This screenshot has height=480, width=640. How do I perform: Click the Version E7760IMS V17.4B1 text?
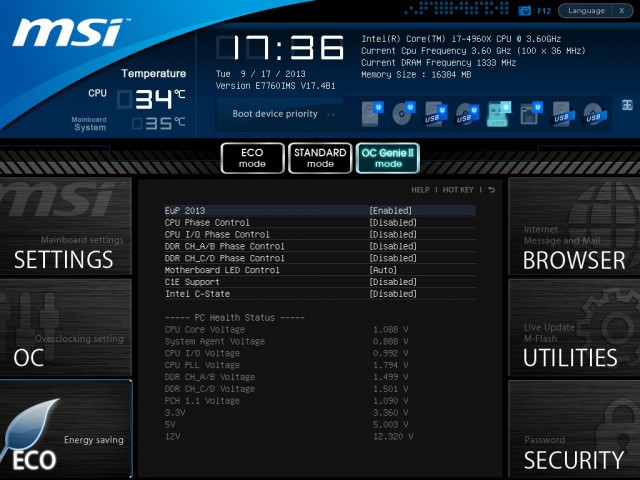[x=276, y=86]
